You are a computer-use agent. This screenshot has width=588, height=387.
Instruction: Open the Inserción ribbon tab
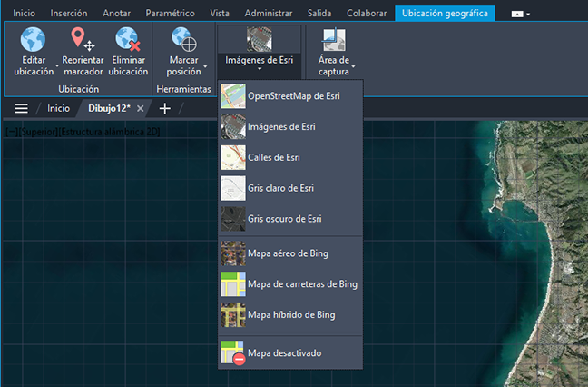point(69,13)
